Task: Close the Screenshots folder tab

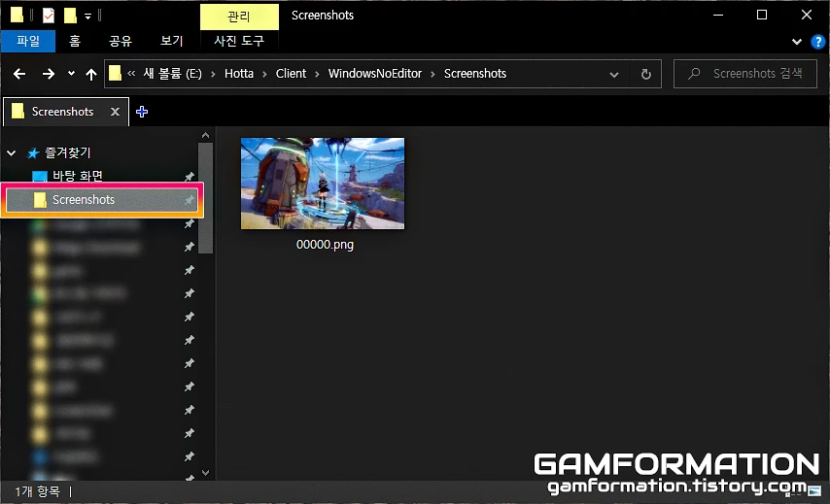Action: coord(115,112)
